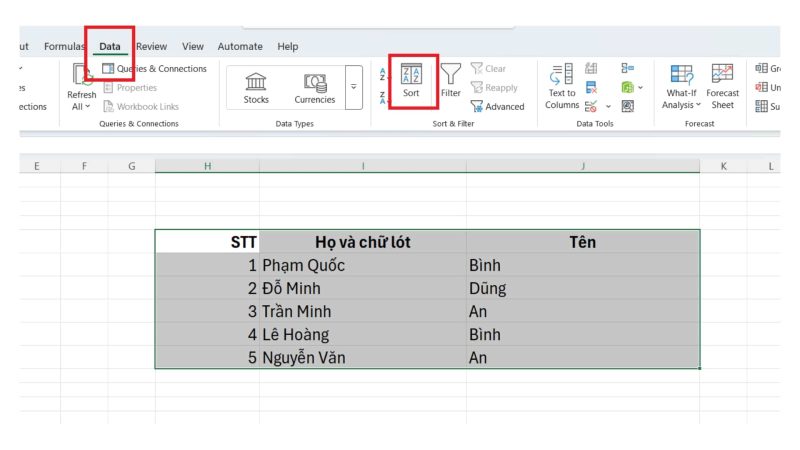Select STT cell with number 1
The width and height of the screenshot is (800, 450).
208,265
